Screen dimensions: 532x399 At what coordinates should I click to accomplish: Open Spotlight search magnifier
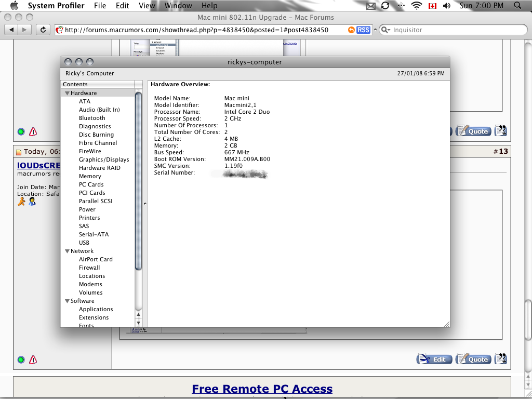[517, 5]
